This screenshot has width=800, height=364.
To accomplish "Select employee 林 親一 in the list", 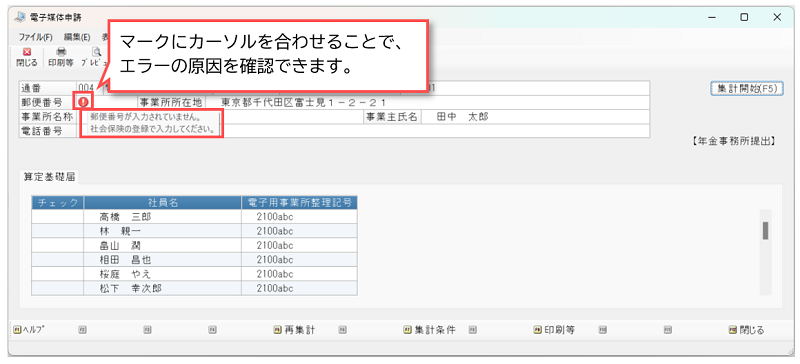I will [x=163, y=231].
